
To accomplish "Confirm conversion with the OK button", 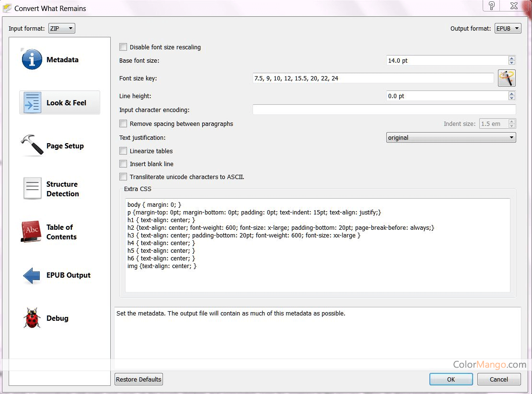I will [451, 379].
